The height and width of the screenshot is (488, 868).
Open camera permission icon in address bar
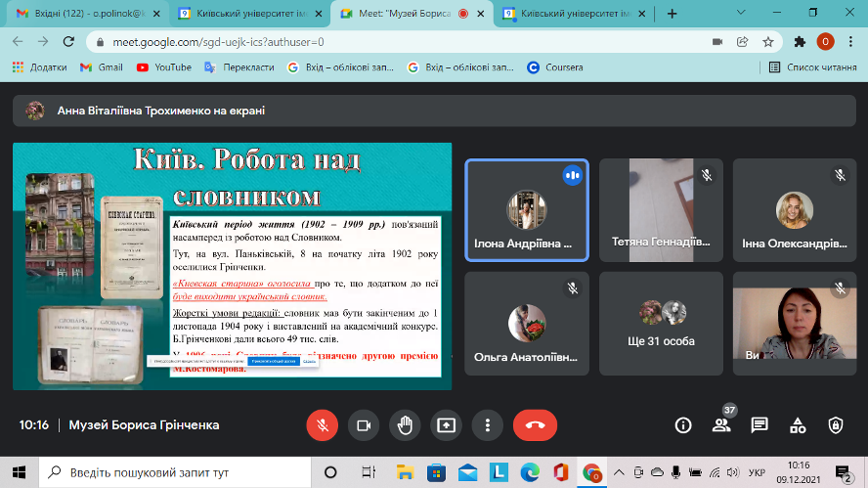(x=717, y=41)
